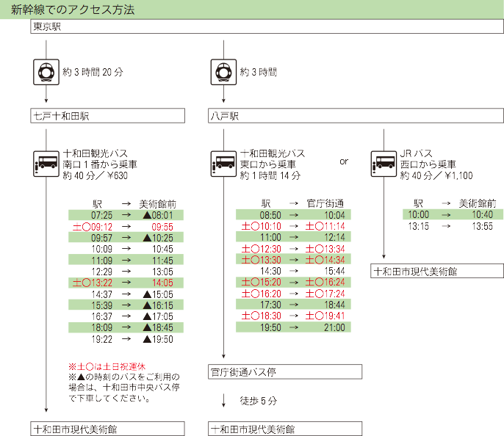Click the JR バス bus icon
504x436 pixels.
[384, 163]
